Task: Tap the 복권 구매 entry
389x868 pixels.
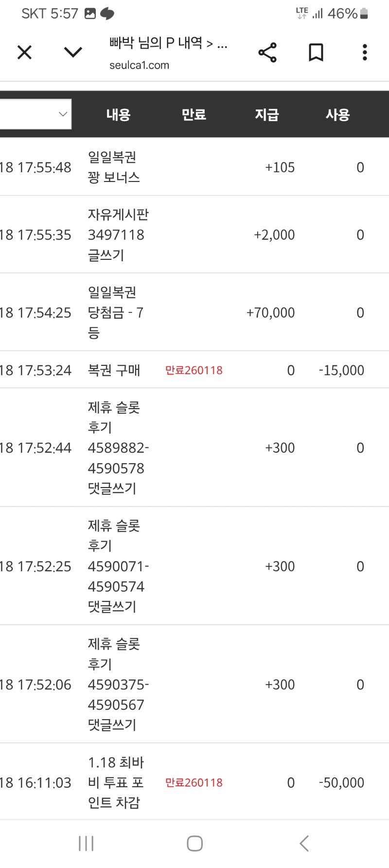Action: coord(114,370)
